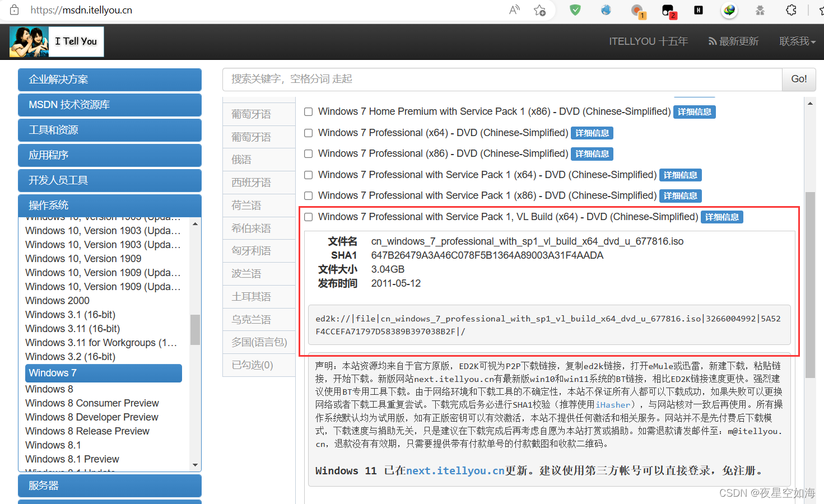Viewport: 824px width, 504px height.
Task: Collapse the 操作系统 category
Action: click(110, 205)
